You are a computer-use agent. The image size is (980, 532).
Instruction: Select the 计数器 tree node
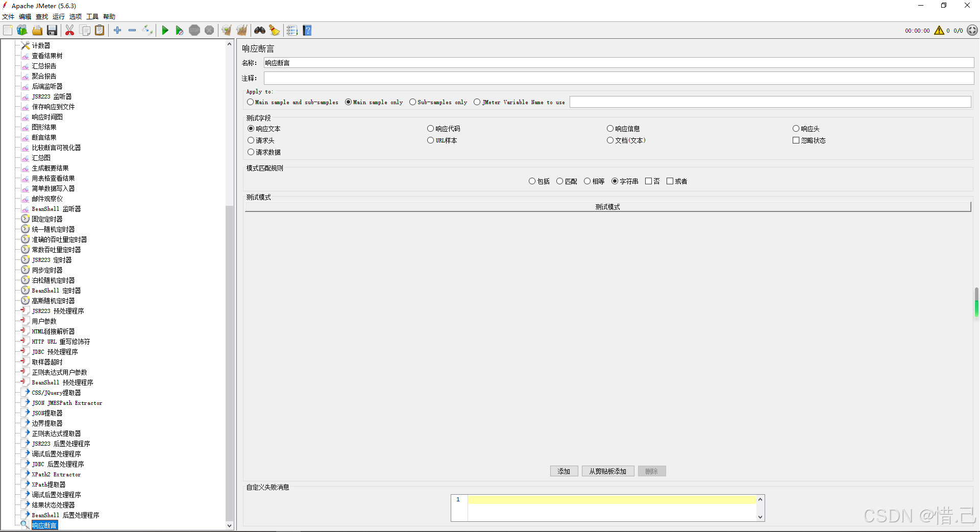tap(41, 45)
